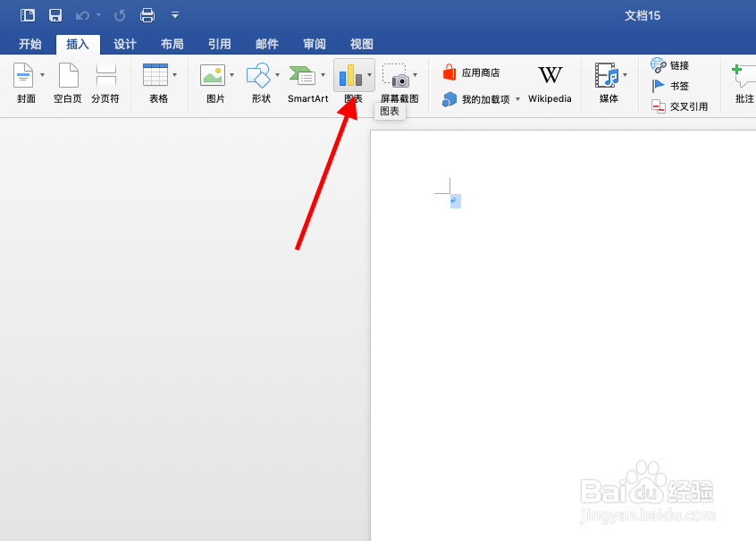Screen dimensions: 756x541
Task: Undo the last action
Action: click(82, 16)
